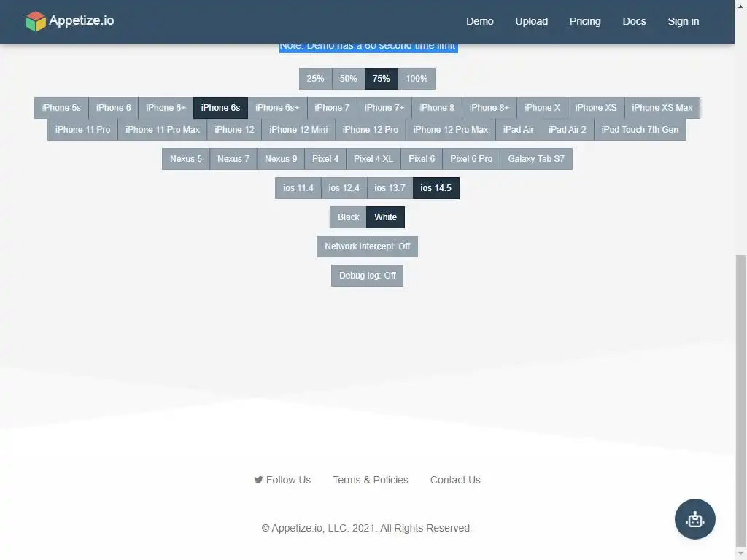
Task: Click the scrollbar down arrow
Action: point(740,554)
